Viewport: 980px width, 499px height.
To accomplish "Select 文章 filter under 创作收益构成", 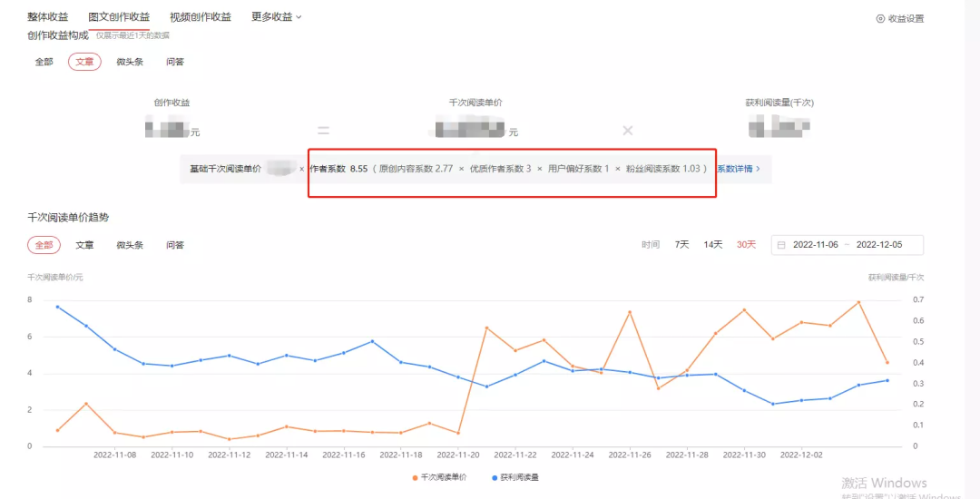I will [x=84, y=62].
